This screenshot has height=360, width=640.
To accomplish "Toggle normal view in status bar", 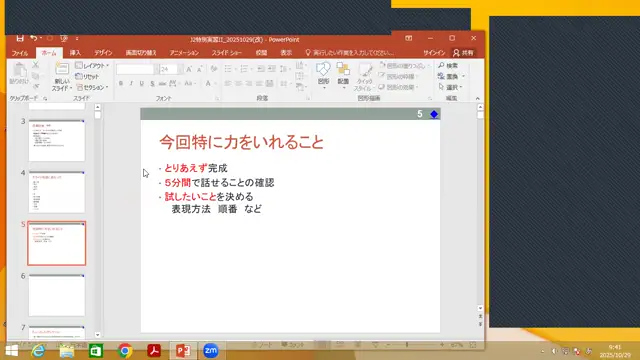I will [322, 345].
